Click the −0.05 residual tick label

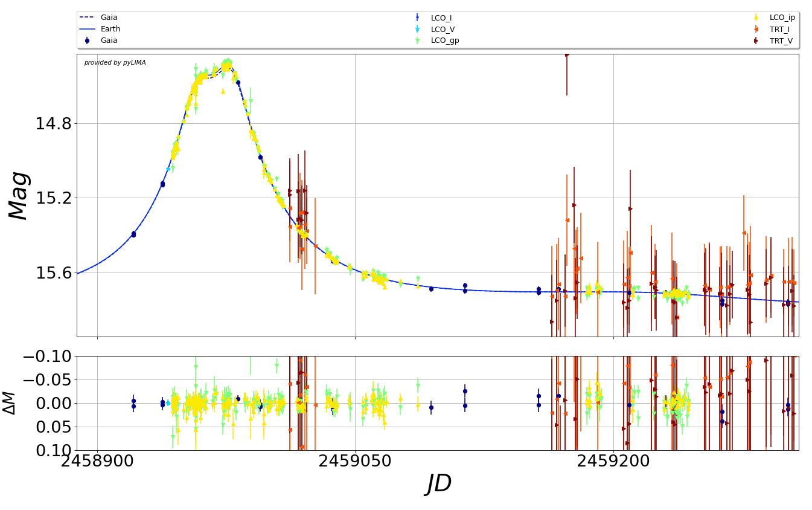(47, 380)
